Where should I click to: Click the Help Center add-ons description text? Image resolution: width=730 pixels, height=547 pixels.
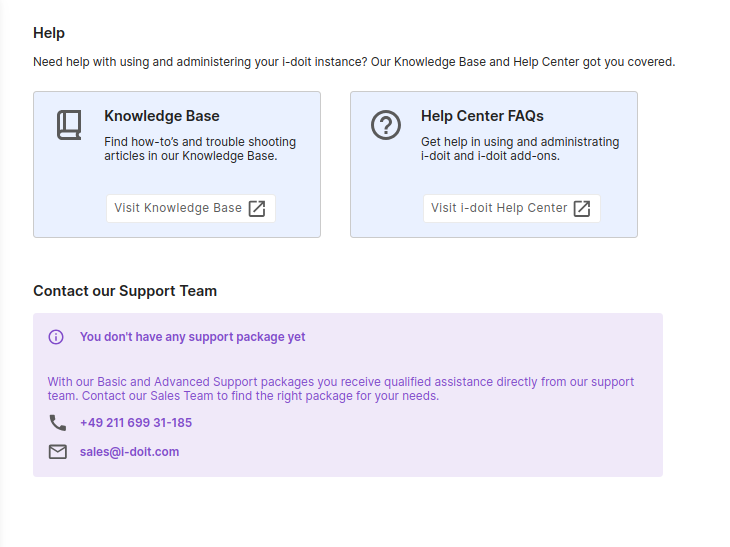pos(520,149)
